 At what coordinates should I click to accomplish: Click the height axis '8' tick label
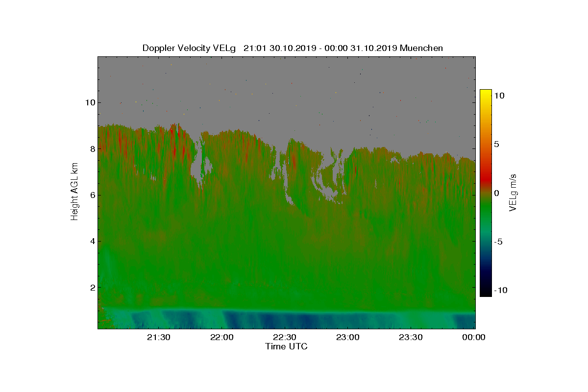click(92, 148)
